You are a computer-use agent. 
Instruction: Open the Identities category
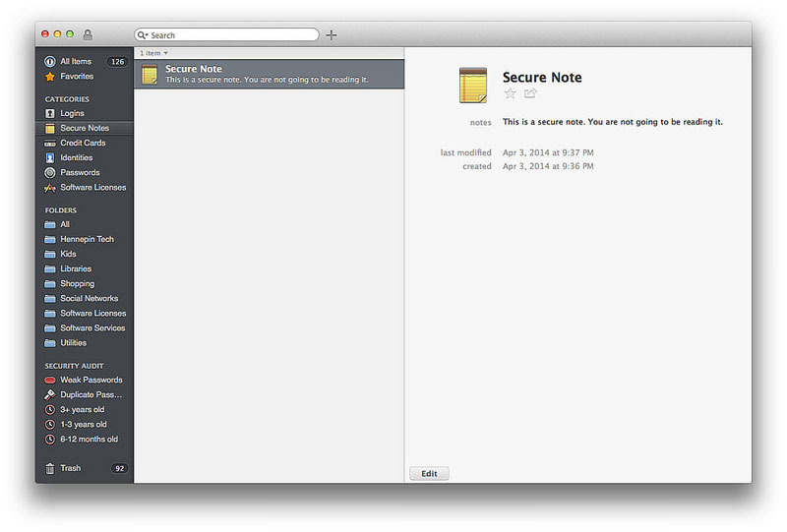coord(77,157)
